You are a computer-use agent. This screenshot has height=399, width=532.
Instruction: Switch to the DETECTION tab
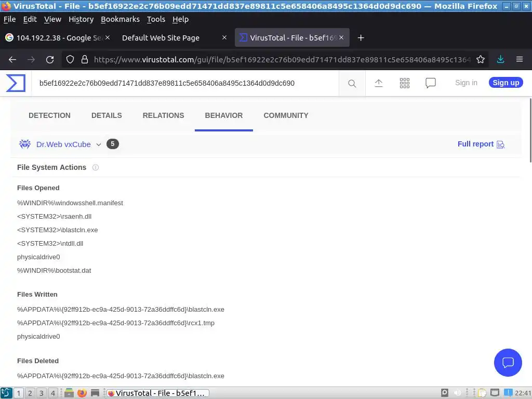[x=49, y=115]
